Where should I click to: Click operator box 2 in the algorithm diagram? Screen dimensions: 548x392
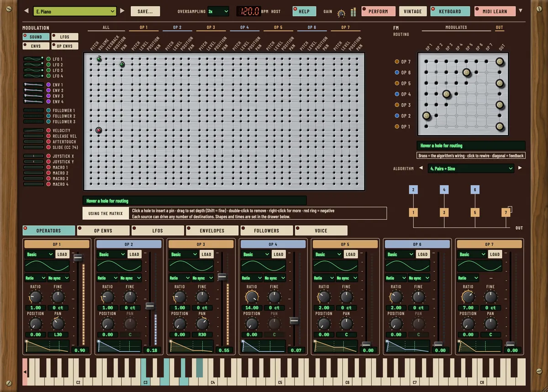413,190
